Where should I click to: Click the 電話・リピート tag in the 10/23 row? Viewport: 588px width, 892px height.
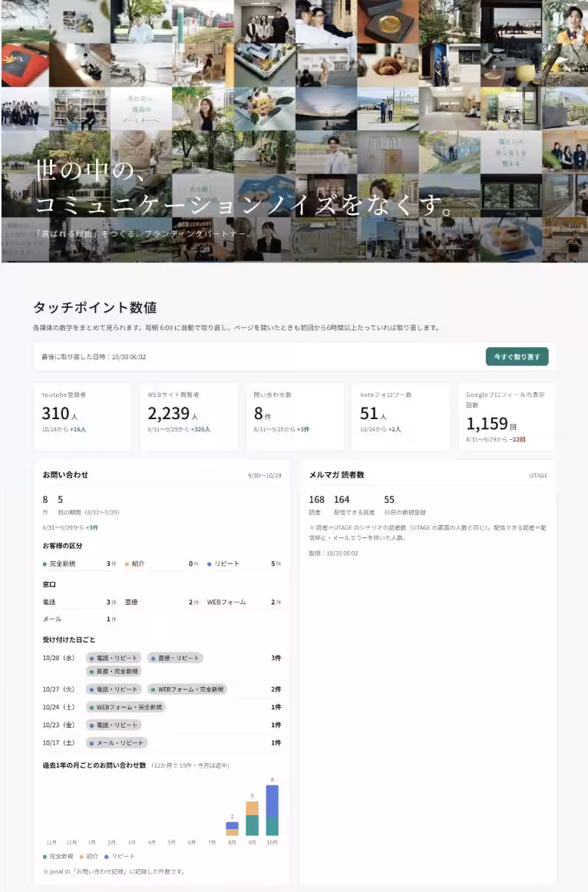pos(114,725)
